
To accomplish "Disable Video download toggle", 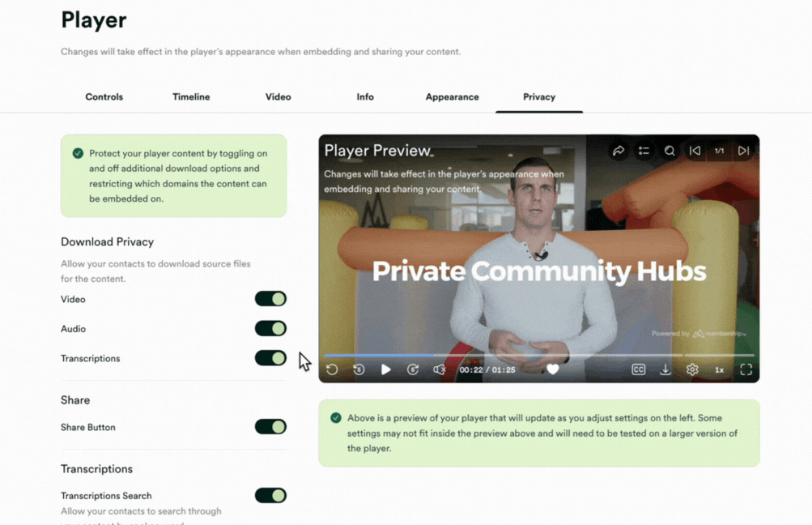I will (x=270, y=299).
